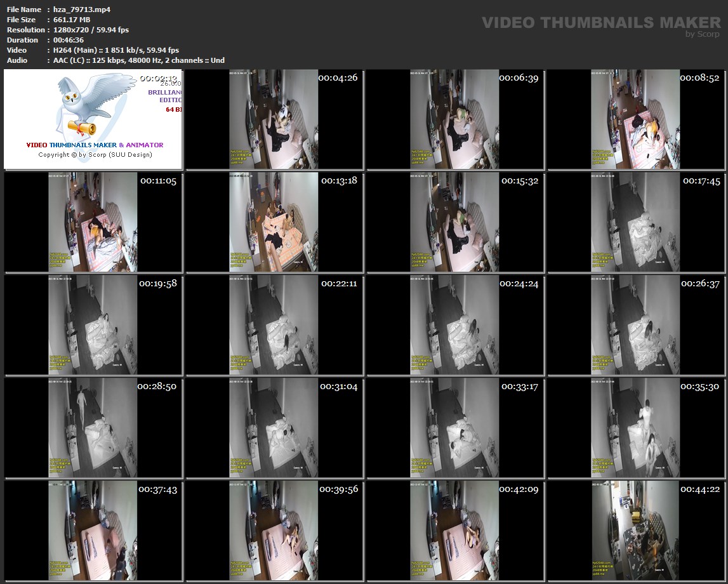Select the thumbnail at timestamp 00:08:52
This screenshot has width=728, height=584.
coord(637,119)
